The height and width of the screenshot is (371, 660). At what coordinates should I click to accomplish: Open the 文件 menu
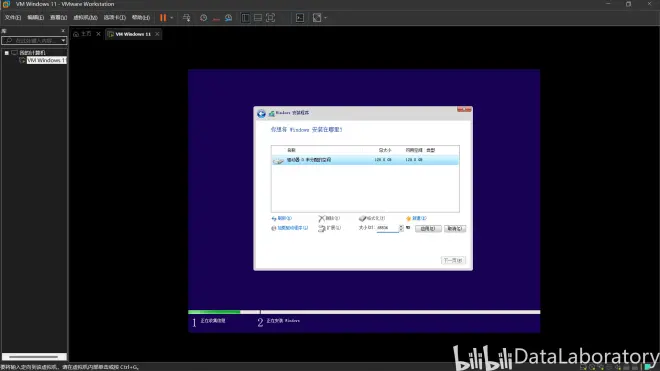tap(13, 18)
